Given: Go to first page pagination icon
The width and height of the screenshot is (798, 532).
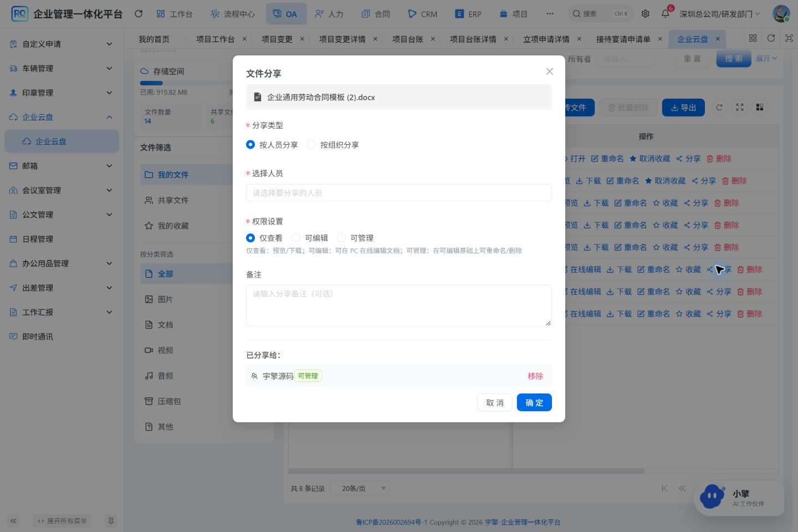Looking at the screenshot, I should point(664,488).
